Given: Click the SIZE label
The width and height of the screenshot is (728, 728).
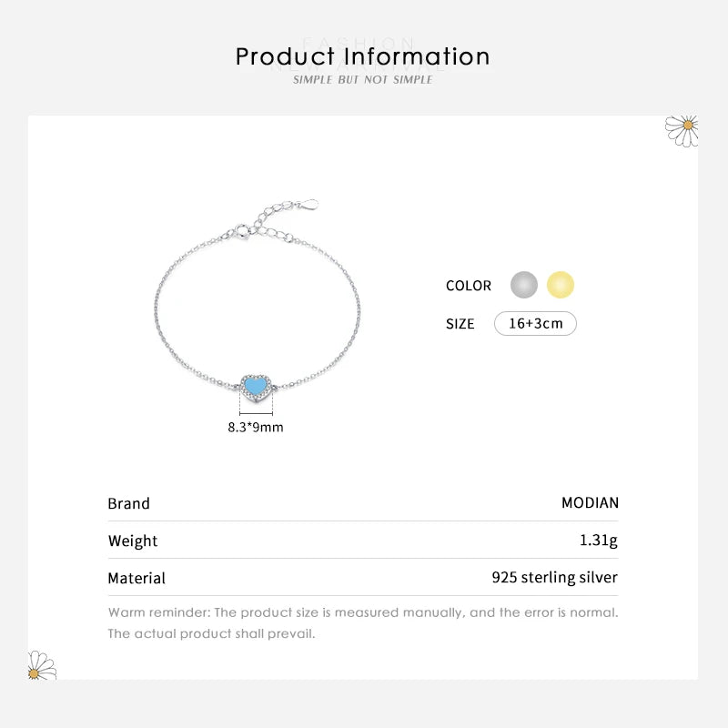Looking at the screenshot, I should pyautogui.click(x=460, y=324).
